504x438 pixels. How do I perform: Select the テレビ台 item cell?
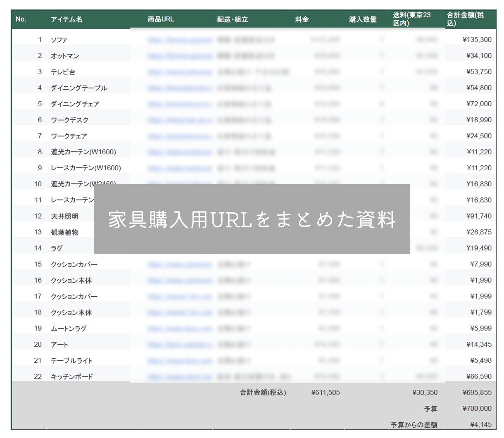click(63, 72)
